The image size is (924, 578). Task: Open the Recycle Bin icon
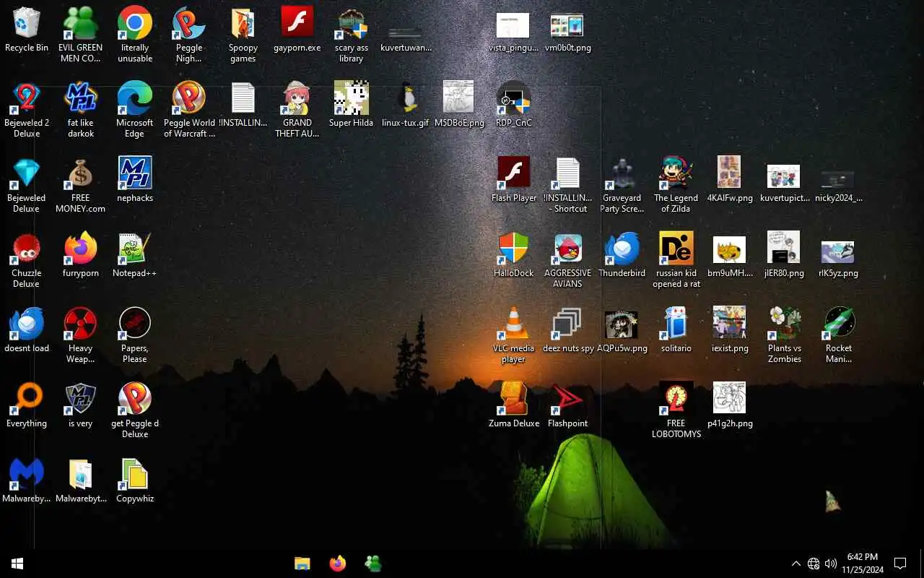tap(27, 23)
